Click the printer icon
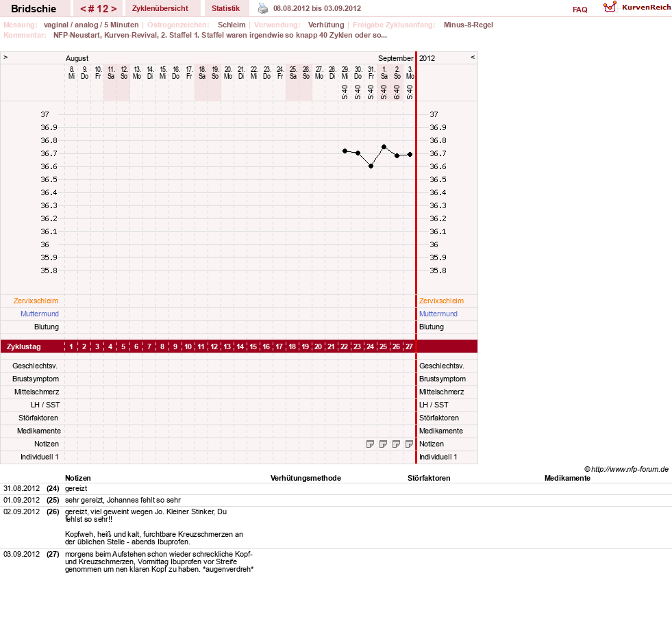Image resolution: width=672 pixels, height=632 pixels. coord(263,8)
